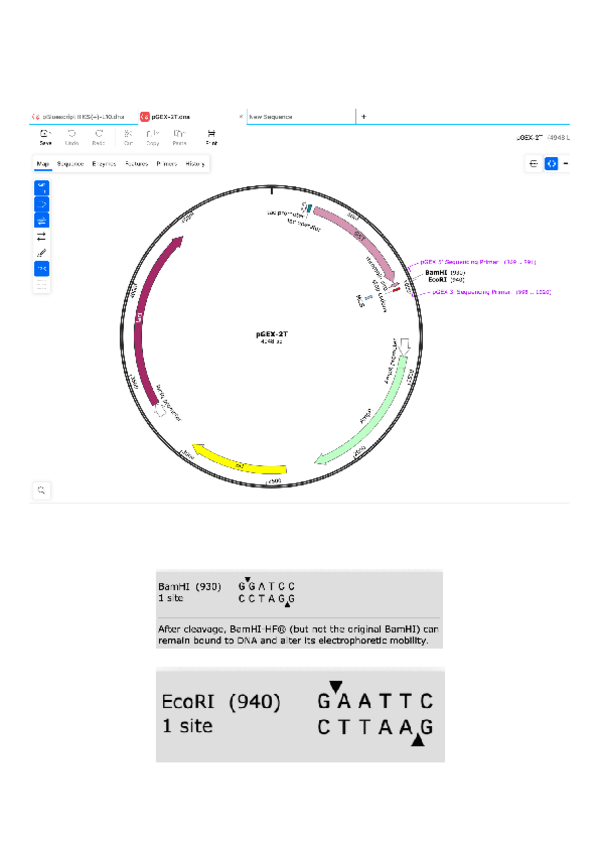Image resolution: width=600 pixels, height=848 pixels.
Task: Click the teal marker by tac promoter
Action: tap(309, 208)
